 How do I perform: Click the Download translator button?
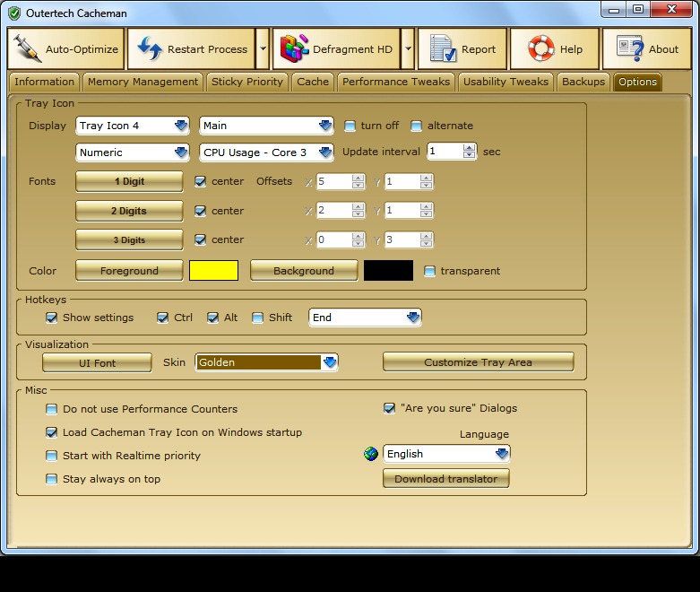(446, 478)
